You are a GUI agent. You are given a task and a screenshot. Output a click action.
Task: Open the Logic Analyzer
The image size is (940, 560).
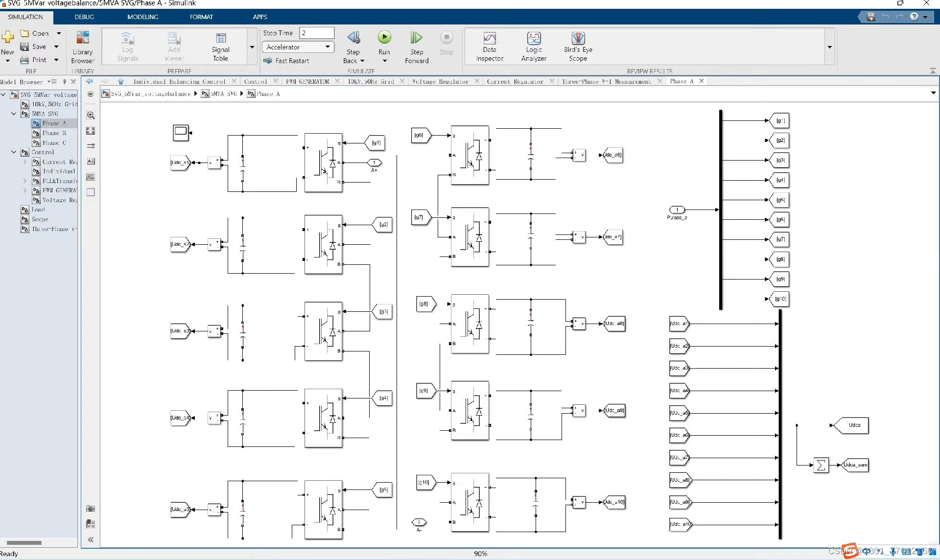[x=534, y=47]
